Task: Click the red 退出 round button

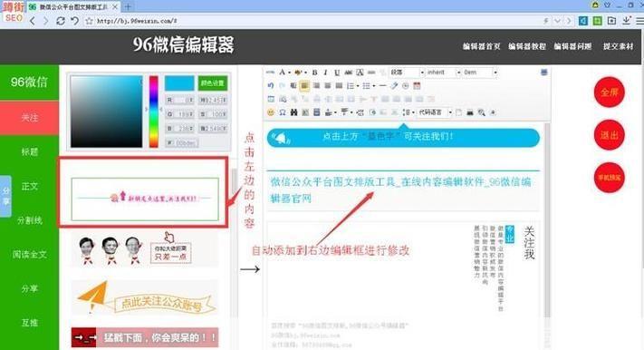Action: coord(609,135)
